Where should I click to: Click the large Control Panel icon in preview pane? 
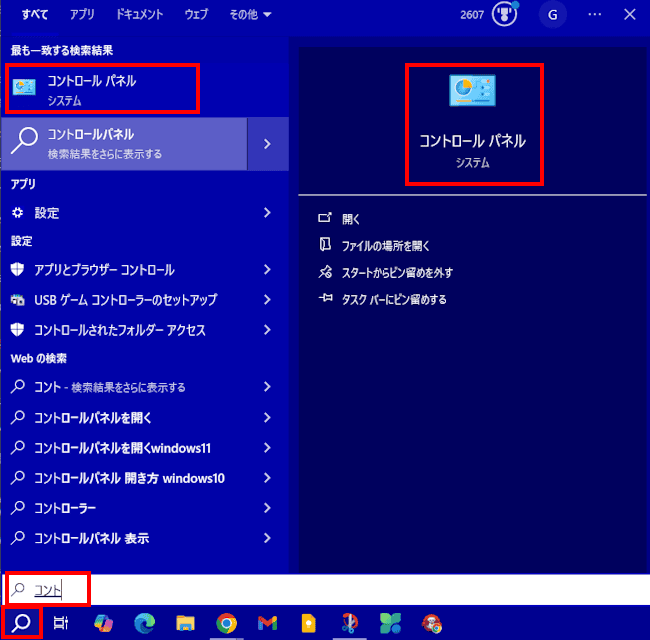pos(472,90)
